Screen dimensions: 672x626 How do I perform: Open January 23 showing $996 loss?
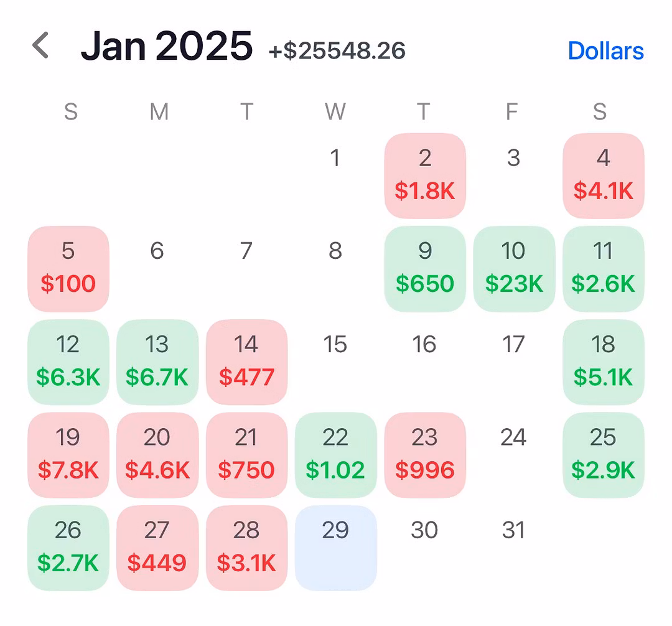click(x=425, y=454)
